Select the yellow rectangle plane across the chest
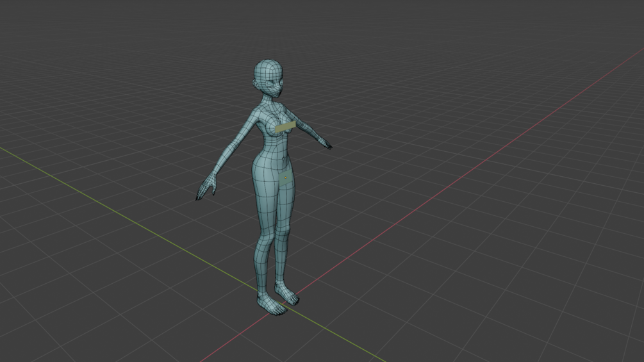This screenshot has height=362, width=644. click(285, 128)
